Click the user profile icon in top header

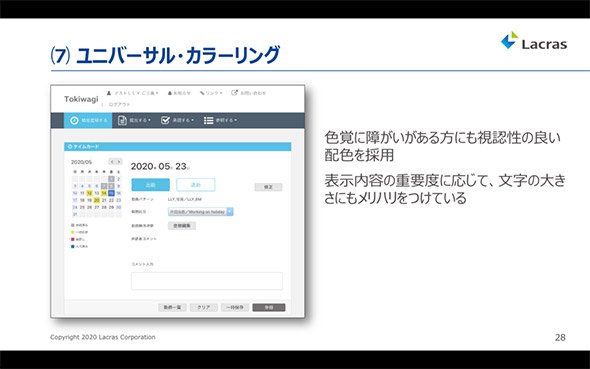(109, 93)
